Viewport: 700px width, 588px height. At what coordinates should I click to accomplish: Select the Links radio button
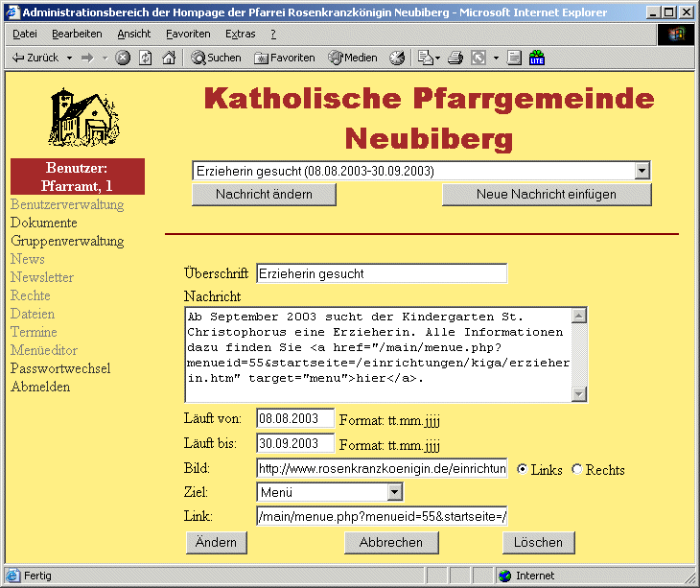(523, 469)
